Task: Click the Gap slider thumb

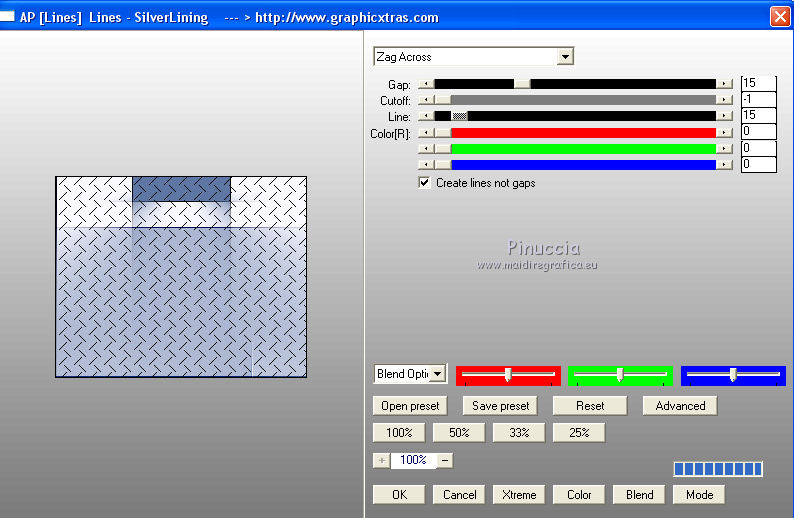Action: tap(522, 84)
